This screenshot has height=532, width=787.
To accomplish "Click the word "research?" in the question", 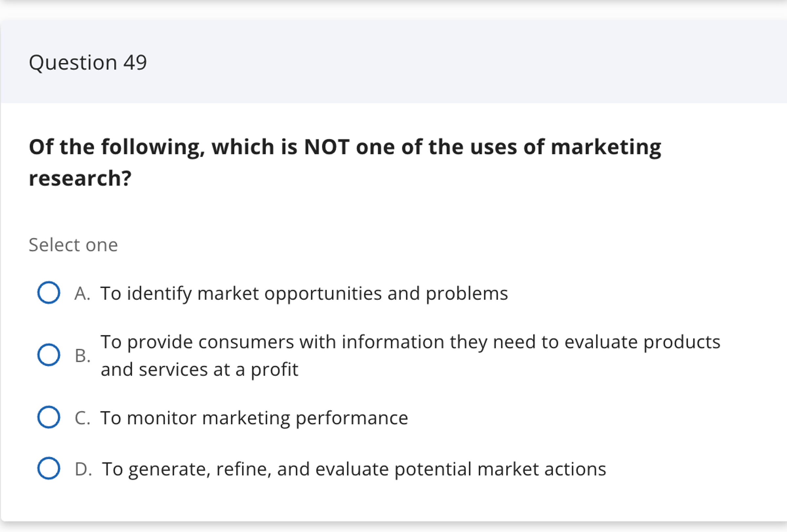I will tap(80, 178).
